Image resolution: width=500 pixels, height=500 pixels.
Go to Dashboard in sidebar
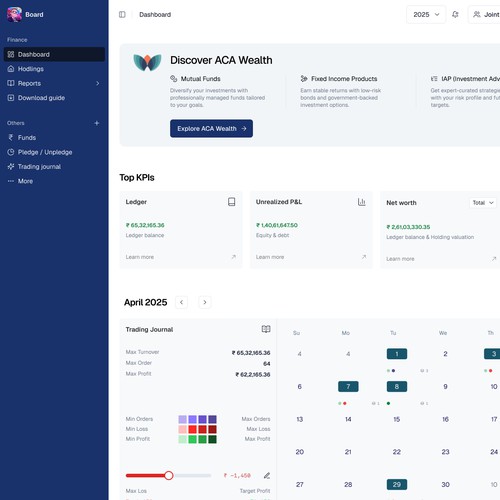coord(54,54)
